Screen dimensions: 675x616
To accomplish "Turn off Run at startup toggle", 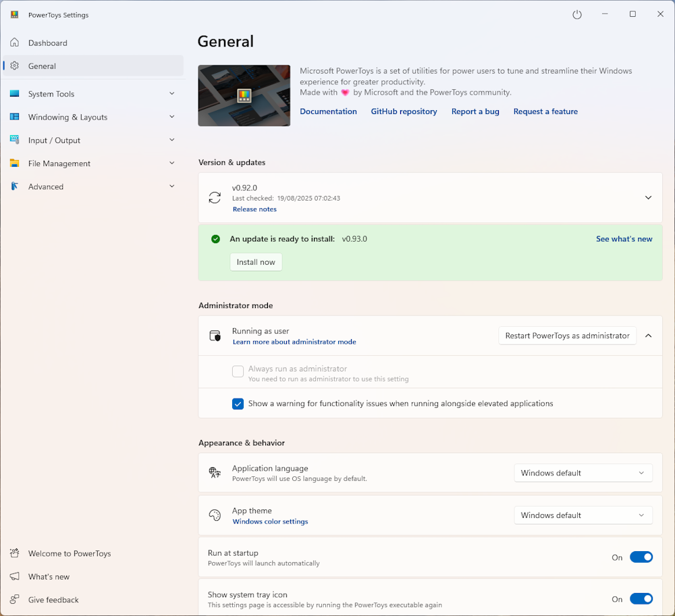I will point(641,557).
